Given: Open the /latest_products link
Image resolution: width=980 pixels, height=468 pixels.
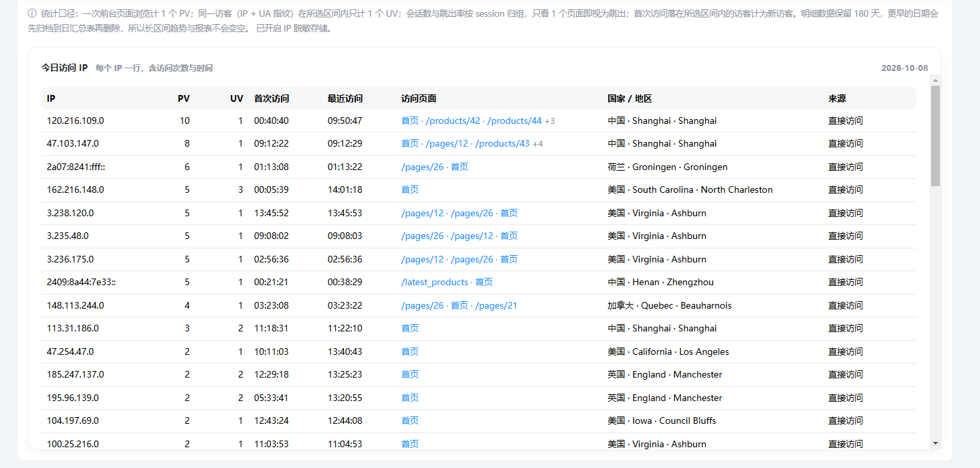Looking at the screenshot, I should point(435,283).
